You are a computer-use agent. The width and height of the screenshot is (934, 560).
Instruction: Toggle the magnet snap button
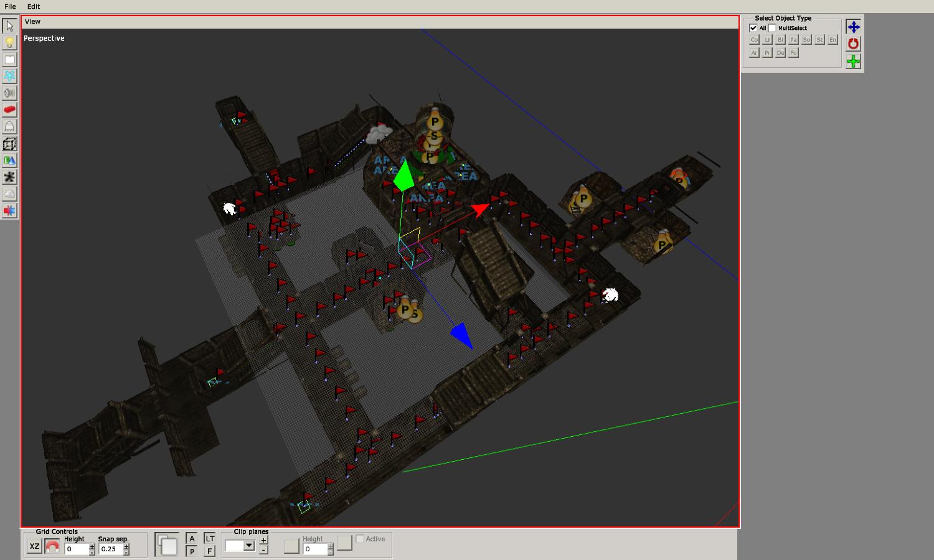point(52,547)
